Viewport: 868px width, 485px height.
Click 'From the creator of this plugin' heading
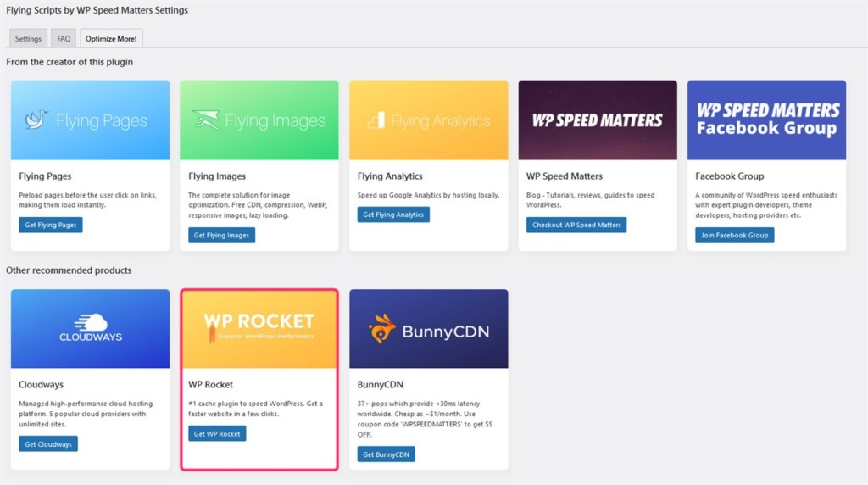point(70,62)
